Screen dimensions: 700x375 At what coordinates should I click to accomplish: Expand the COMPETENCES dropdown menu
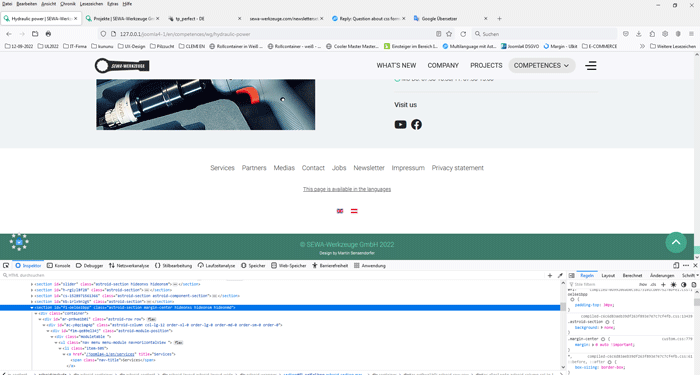541,66
